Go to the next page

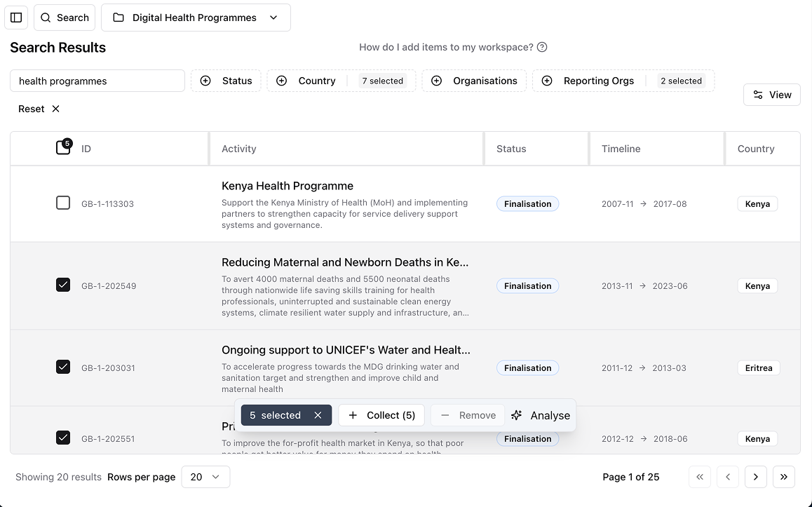(755, 477)
